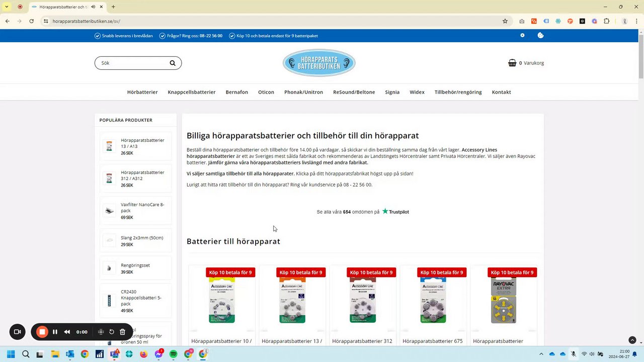Click the Hörapparatsbatterier 10 battery thumbnail
644x362 pixels.
click(x=222, y=300)
